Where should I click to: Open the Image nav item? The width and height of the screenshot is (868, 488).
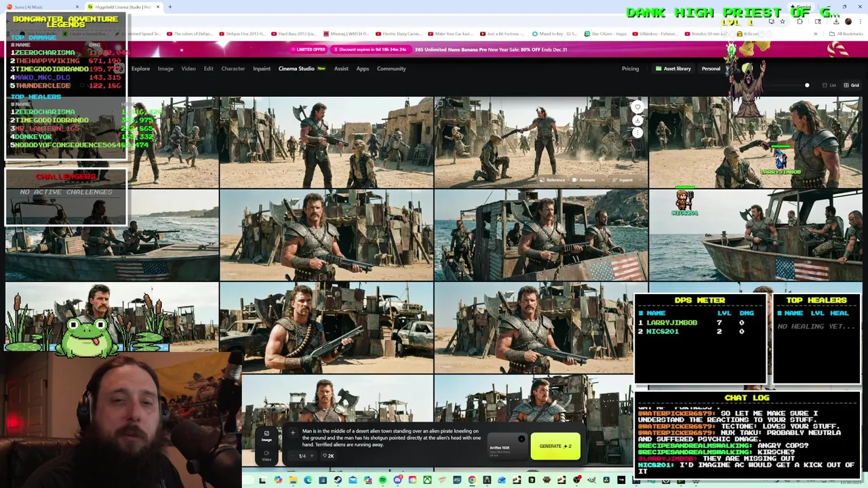tap(165, 68)
